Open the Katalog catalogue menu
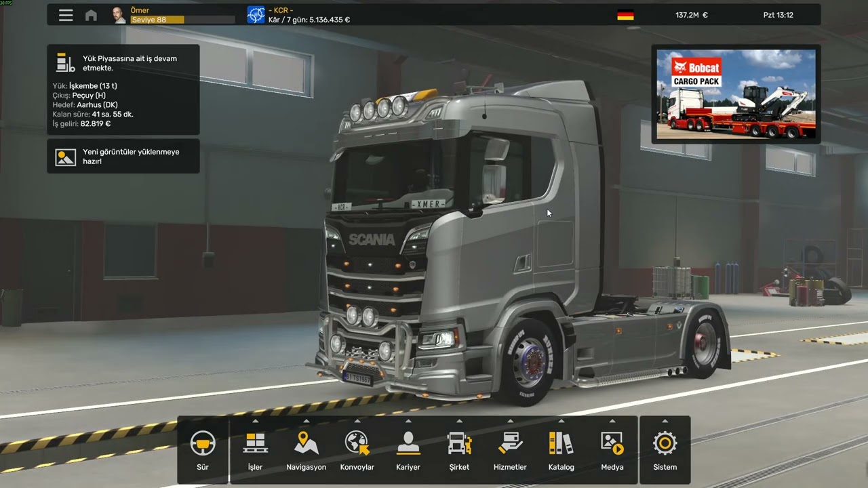 [x=561, y=450]
